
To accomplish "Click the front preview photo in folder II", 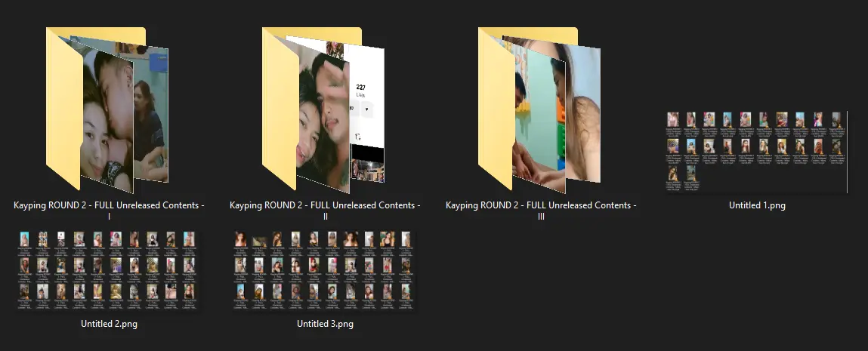I will pos(323,121).
